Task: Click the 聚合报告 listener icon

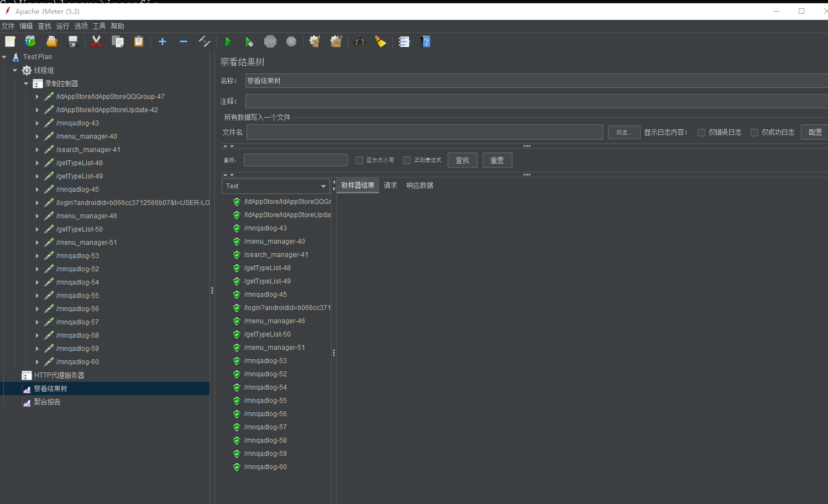Action: tap(27, 402)
